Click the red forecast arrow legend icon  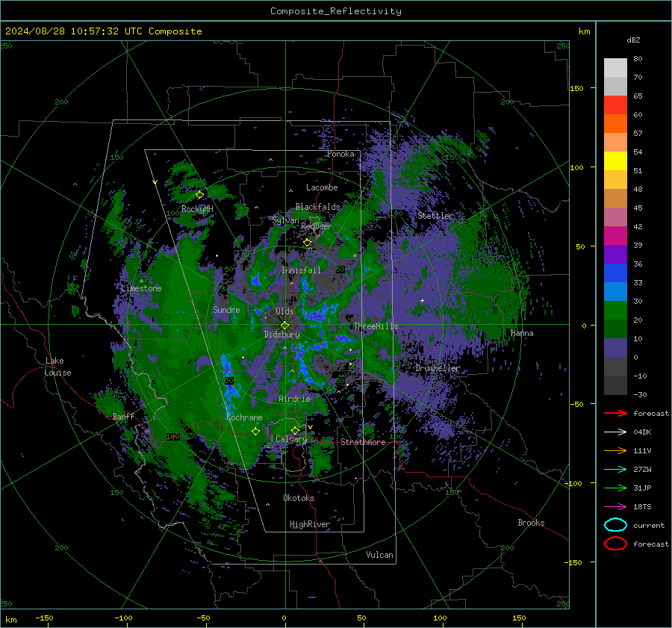point(615,413)
